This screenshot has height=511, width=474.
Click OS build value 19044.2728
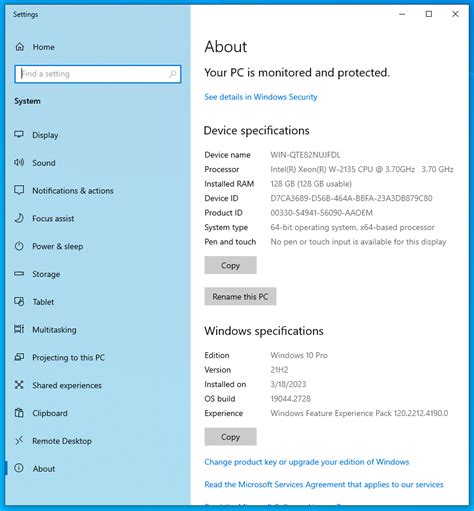[290, 399]
